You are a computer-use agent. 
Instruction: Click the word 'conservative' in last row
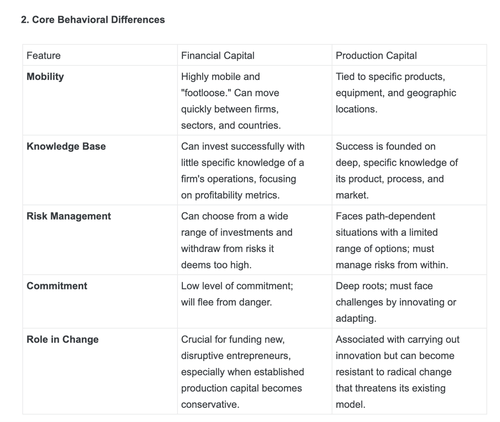click(x=209, y=404)
